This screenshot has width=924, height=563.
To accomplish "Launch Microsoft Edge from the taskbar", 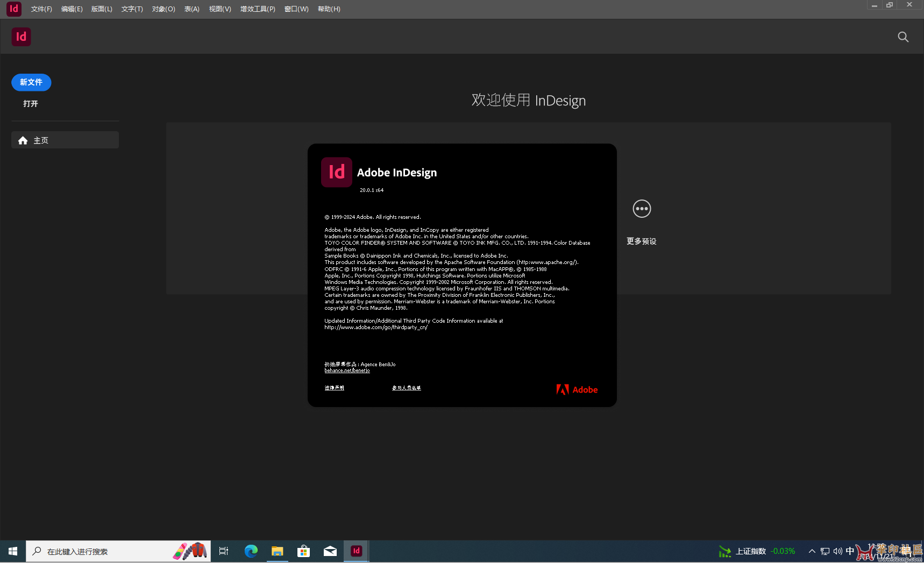I will (251, 551).
